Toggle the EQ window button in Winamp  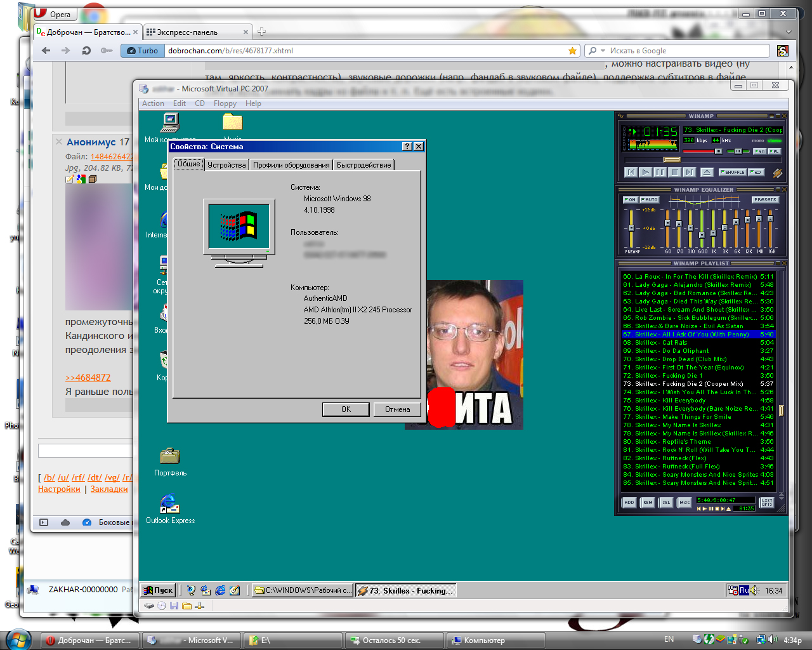pyautogui.click(x=759, y=151)
